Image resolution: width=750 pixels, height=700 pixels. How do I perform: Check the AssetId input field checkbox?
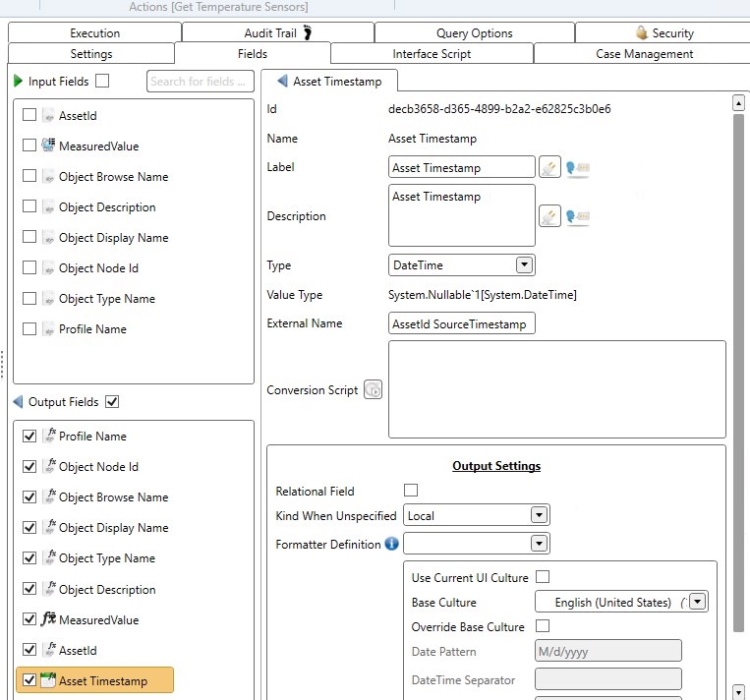point(29,115)
